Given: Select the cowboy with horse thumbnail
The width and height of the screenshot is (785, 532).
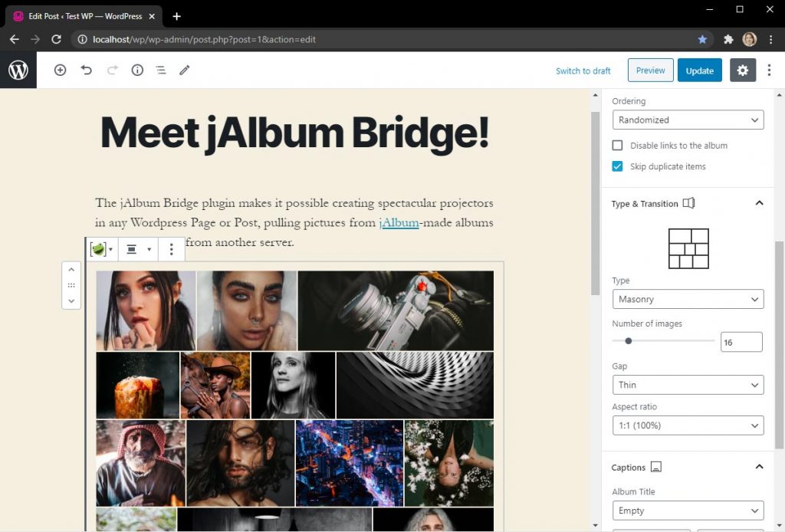Looking at the screenshot, I should [215, 385].
